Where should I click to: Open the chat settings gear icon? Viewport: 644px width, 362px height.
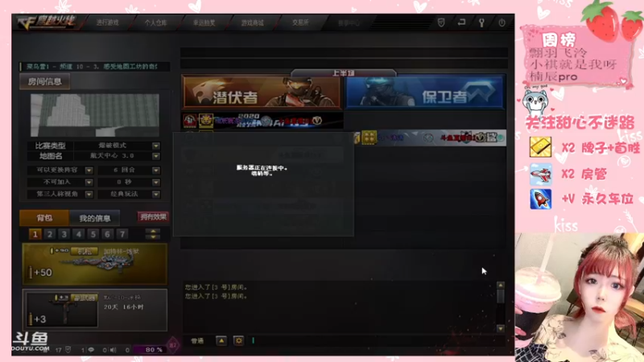pos(238,340)
